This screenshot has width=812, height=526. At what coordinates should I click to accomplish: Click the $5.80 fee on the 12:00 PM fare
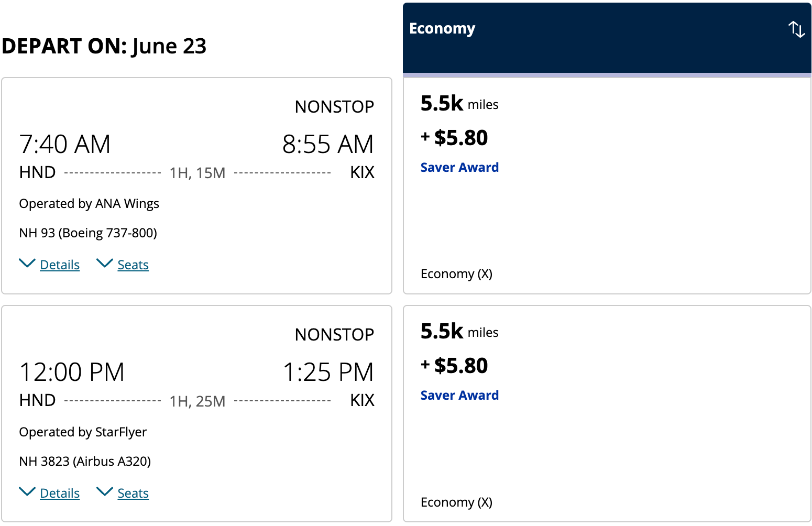(460, 366)
